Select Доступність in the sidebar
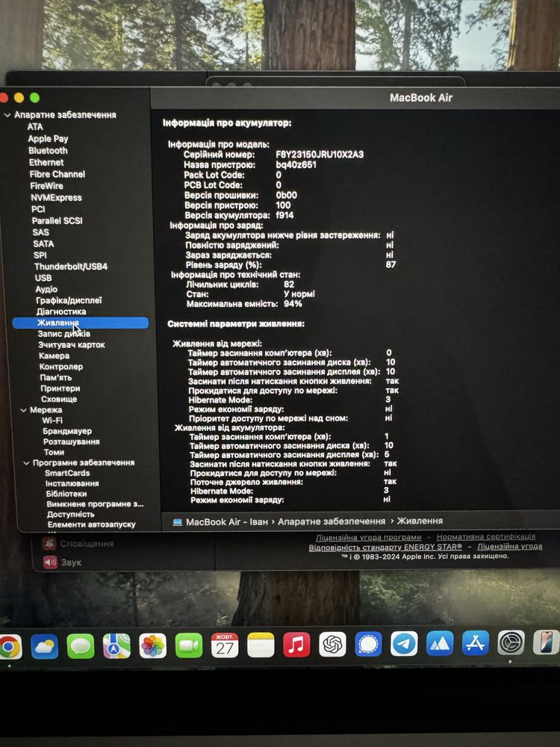Image resolution: width=560 pixels, height=747 pixels. tap(70, 515)
